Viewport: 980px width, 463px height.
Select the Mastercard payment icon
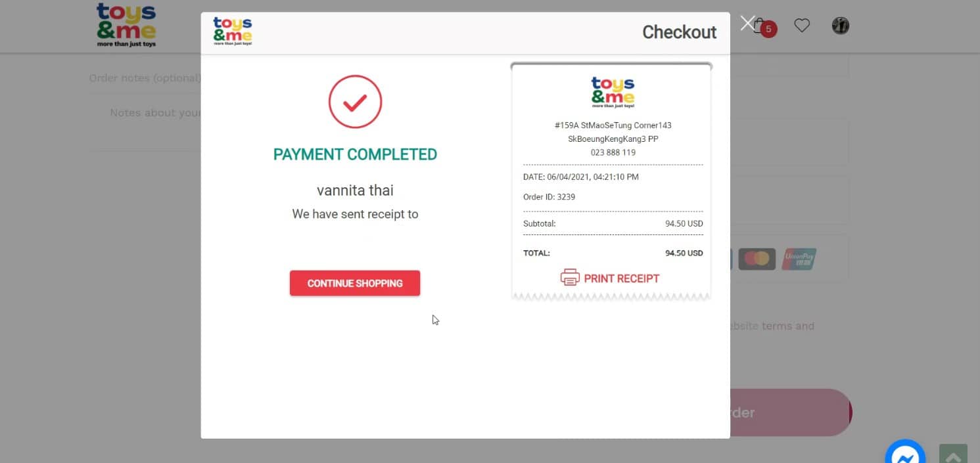click(757, 259)
